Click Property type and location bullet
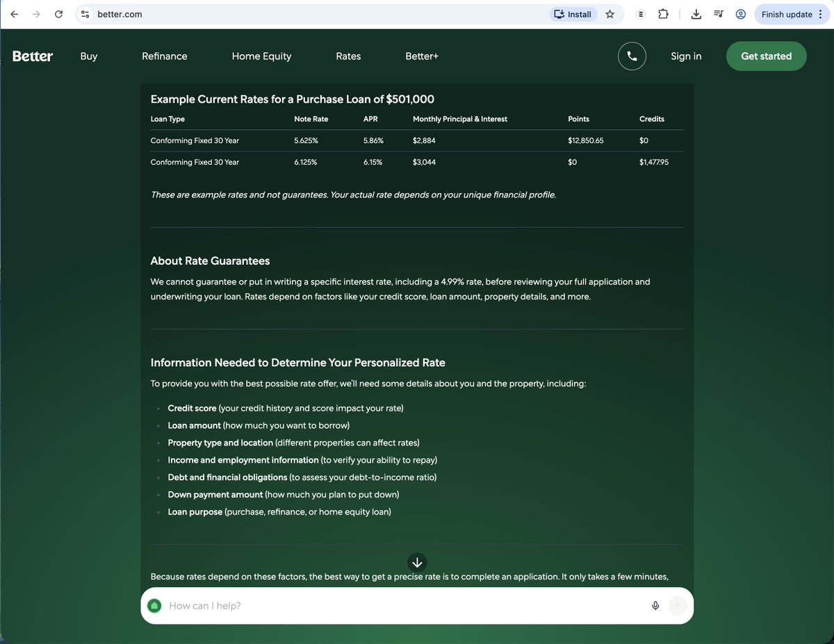 (x=294, y=443)
